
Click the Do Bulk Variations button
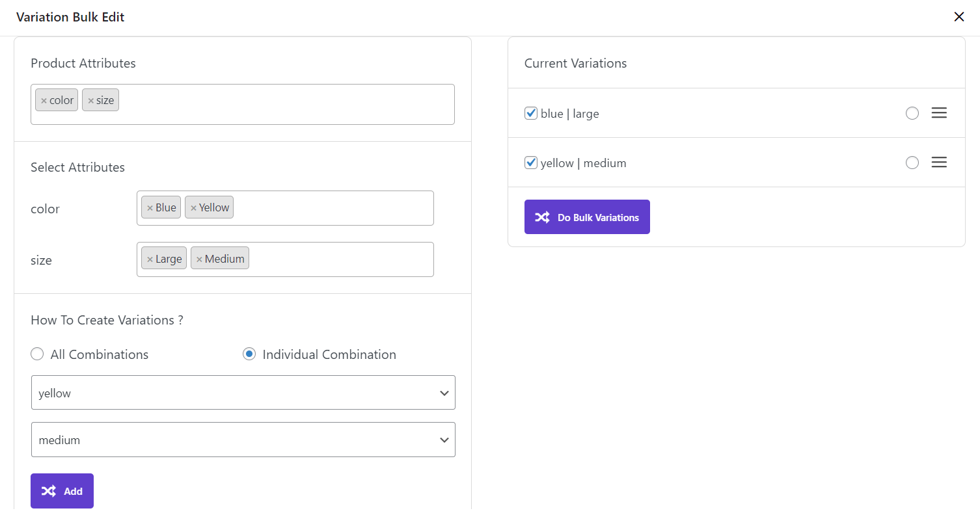click(x=587, y=217)
